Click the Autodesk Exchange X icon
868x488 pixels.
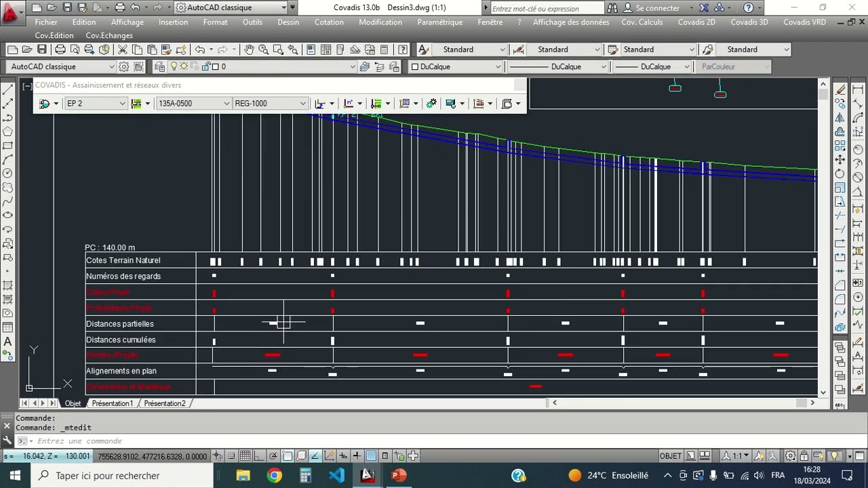coord(703,7)
